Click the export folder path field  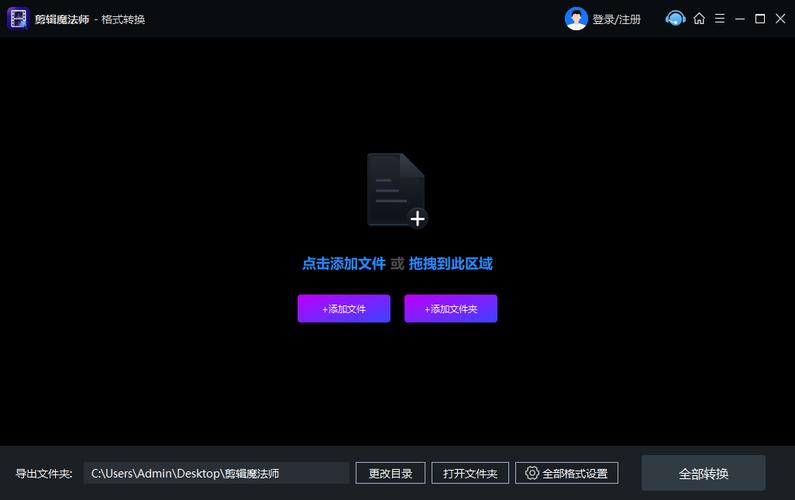(216, 473)
